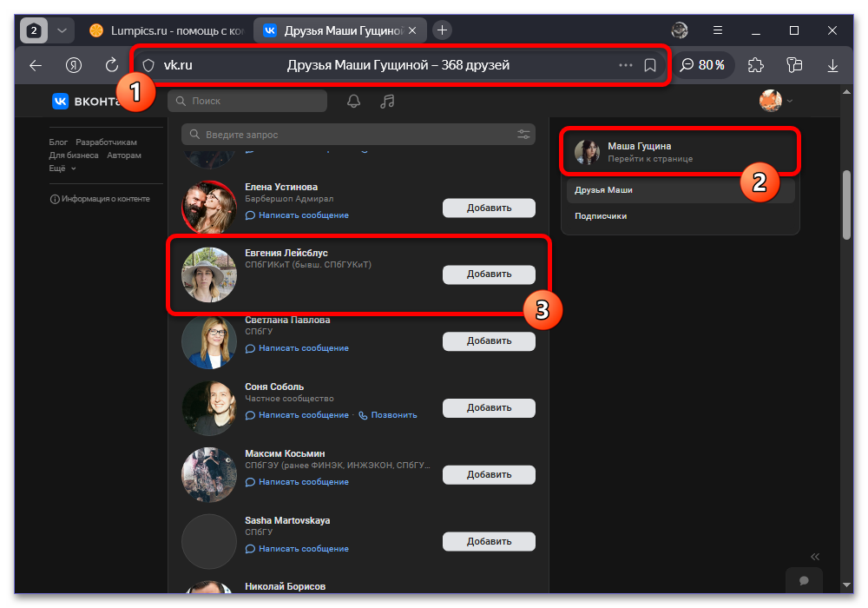Image resolution: width=868 pixels, height=608 pixels.
Task: Select the Друзья Маши tab
Action: pyautogui.click(x=681, y=190)
